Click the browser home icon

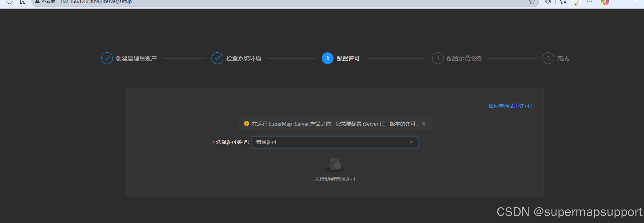pos(23,1)
